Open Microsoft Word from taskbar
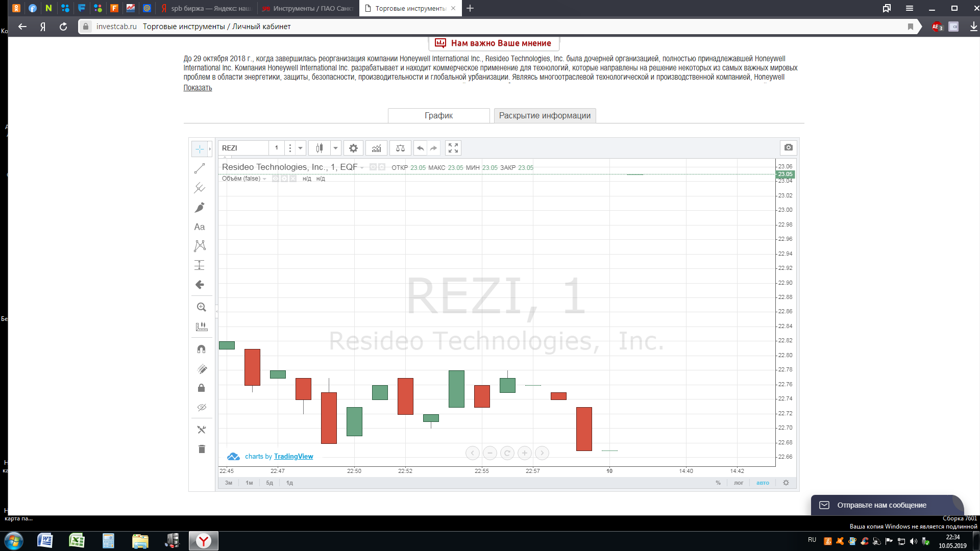Image resolution: width=980 pixels, height=551 pixels. point(45,541)
